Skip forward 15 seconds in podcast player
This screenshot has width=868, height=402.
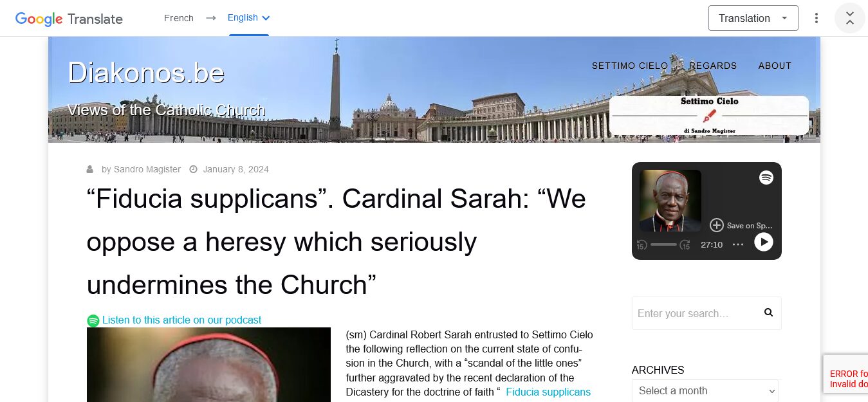coord(685,245)
